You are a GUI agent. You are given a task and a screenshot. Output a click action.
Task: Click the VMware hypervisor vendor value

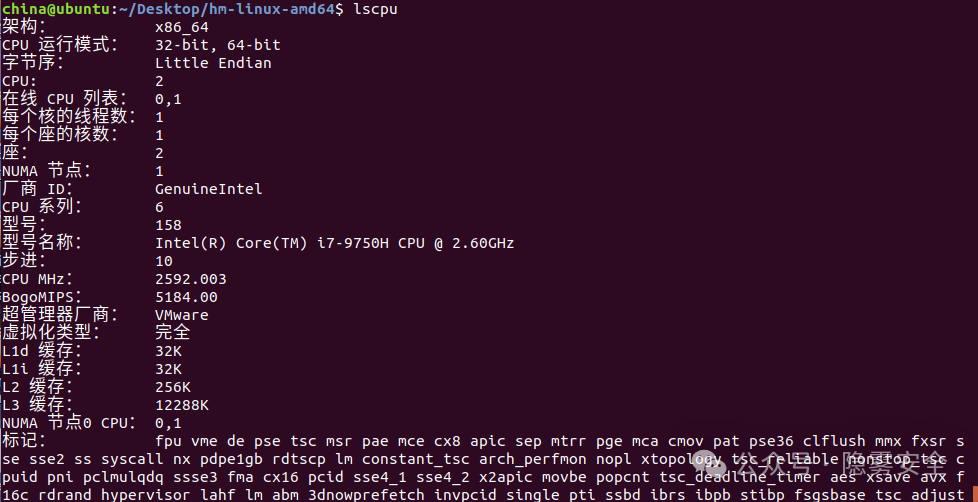click(x=182, y=315)
